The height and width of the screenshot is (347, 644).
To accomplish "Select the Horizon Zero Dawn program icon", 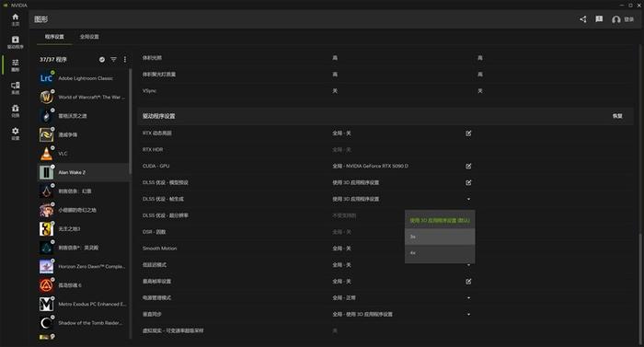I will point(46,266).
